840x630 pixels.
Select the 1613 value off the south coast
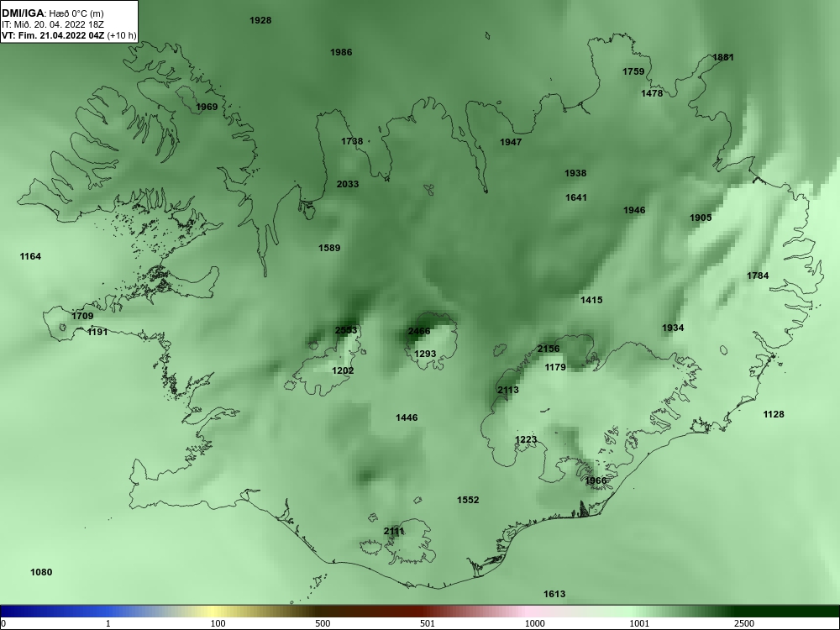pos(554,594)
